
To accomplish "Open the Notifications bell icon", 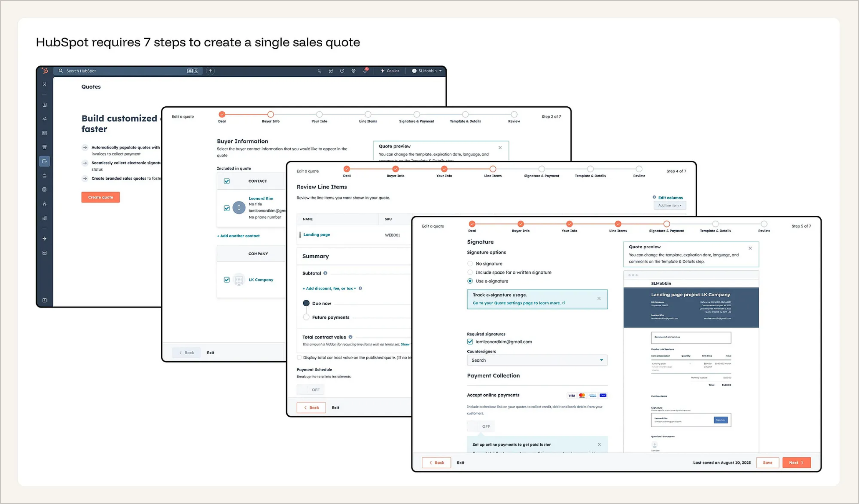I will coord(365,71).
